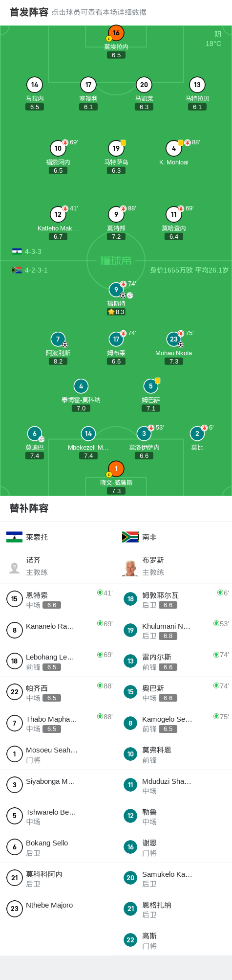This screenshot has width=232, height=980.
Task: Select number 12 Katleho Mak… forward
Action: [x=58, y=214]
